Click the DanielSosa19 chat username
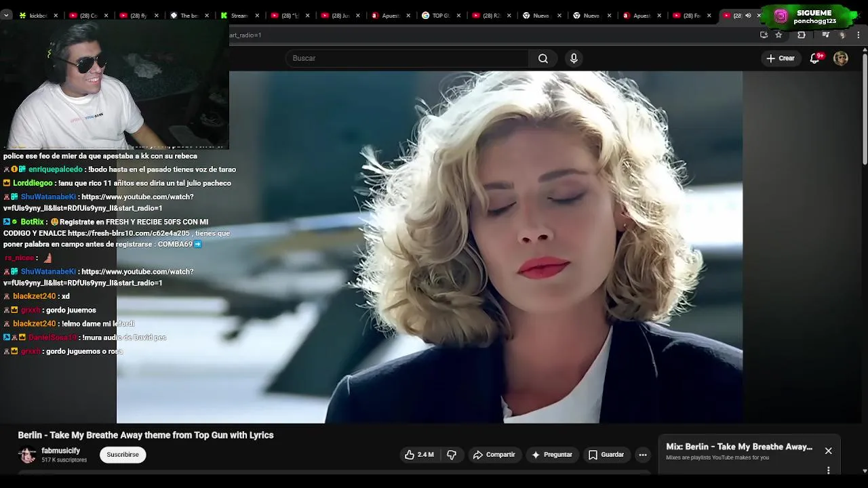Screen dimensions: 868x488 point(52,337)
